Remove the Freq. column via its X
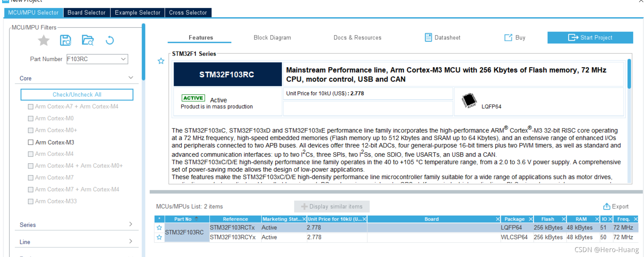Screen dimensions: 644x257 636,219
